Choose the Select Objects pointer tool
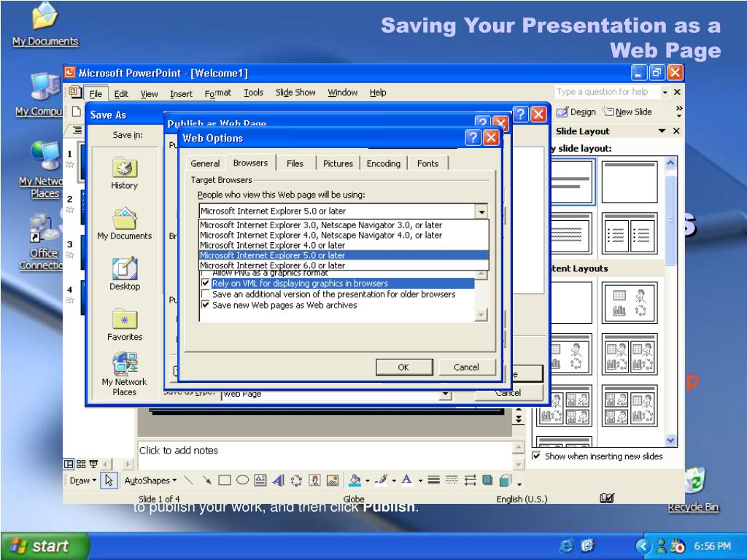This screenshot has height=560, width=747. click(x=109, y=481)
